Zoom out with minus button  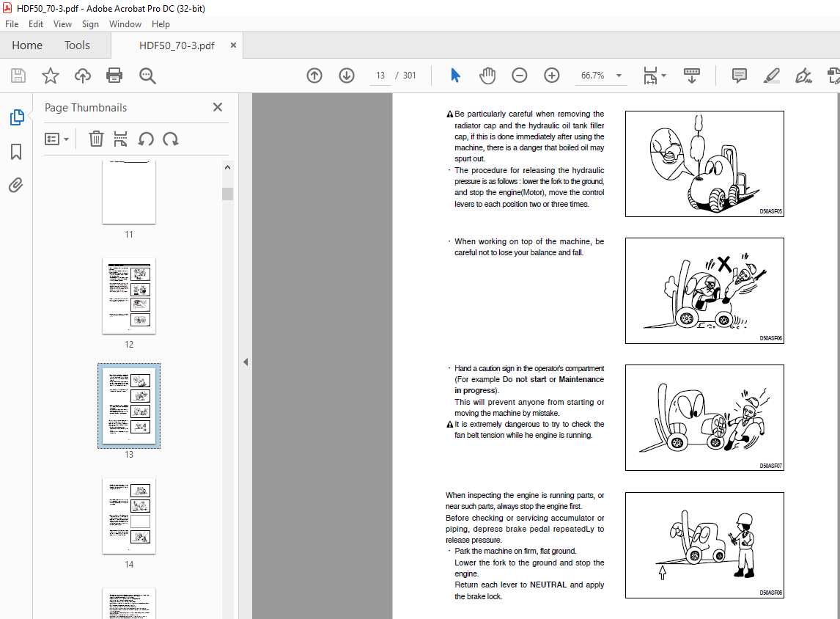[519, 76]
